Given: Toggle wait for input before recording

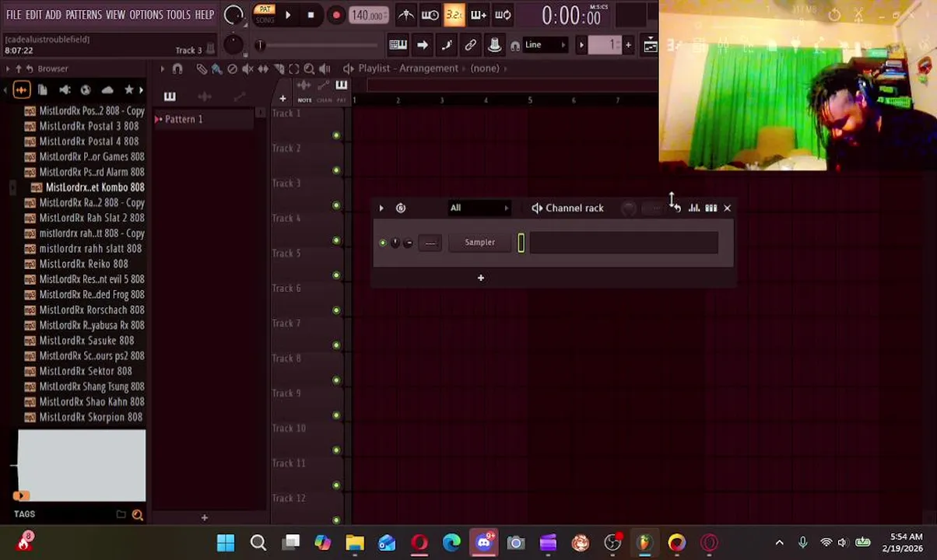Looking at the screenshot, I should (x=430, y=15).
